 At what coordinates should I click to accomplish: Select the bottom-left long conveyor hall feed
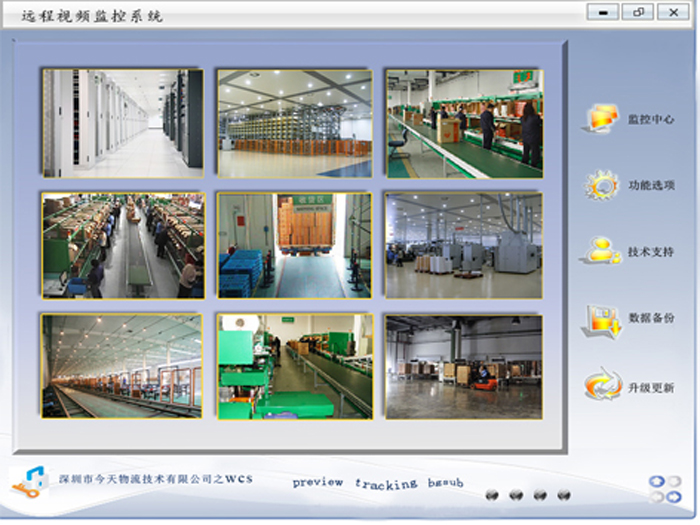(123, 366)
